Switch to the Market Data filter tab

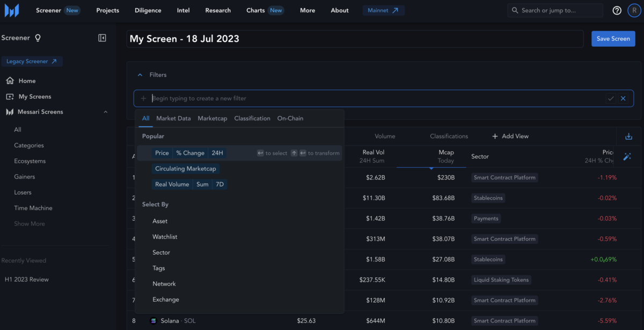point(173,118)
